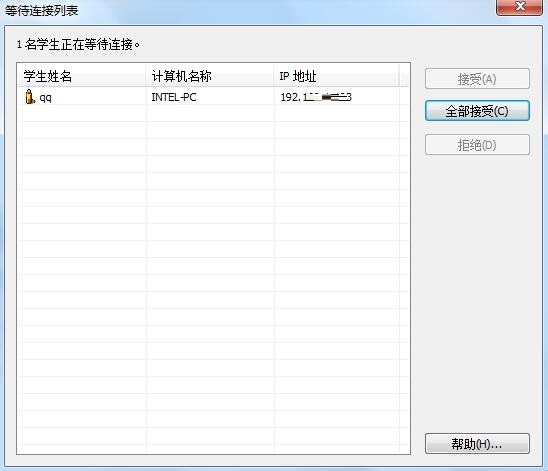Open help with 帮助(H)... button

477,444
